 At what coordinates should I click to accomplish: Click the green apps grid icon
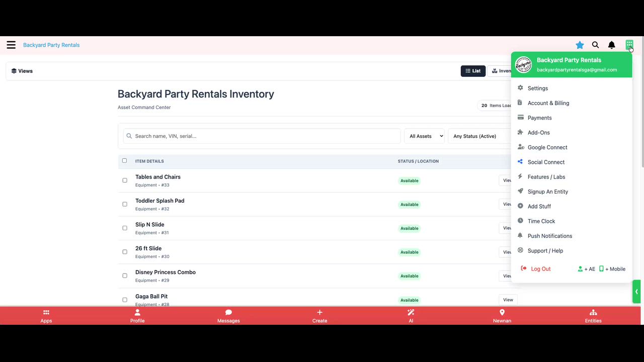click(x=629, y=45)
